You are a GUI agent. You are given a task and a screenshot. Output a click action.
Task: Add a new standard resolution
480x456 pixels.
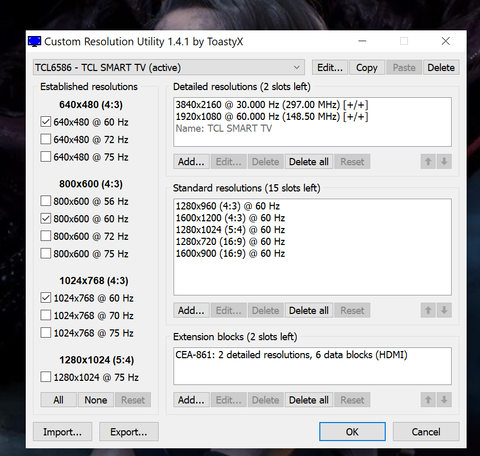[x=191, y=310]
